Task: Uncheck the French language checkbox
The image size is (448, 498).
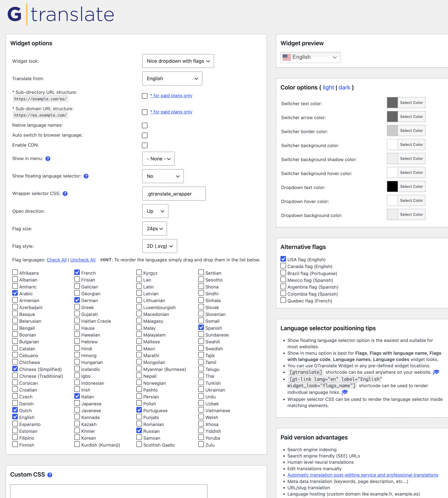Action: (77, 272)
